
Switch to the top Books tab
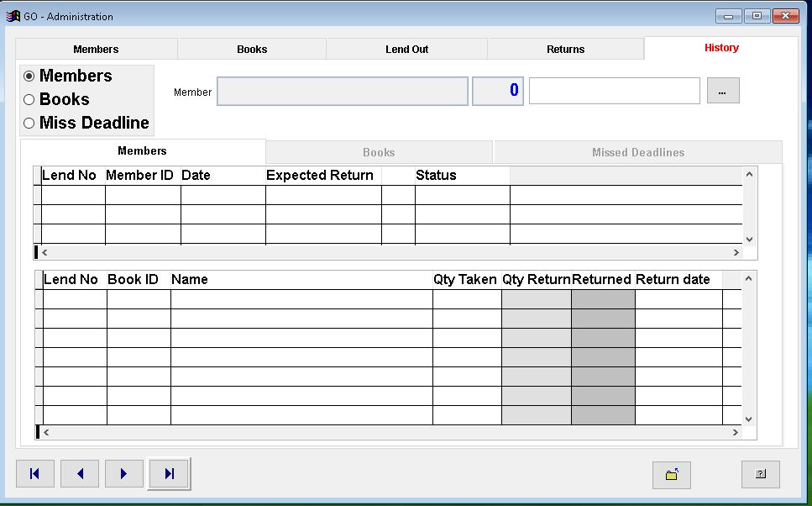[252, 50]
